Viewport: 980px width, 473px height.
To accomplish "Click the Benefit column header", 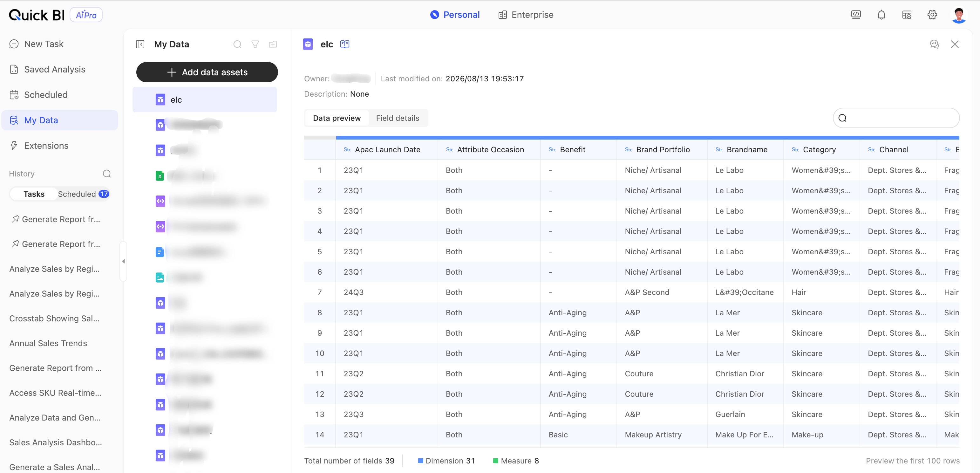I will click(x=578, y=150).
